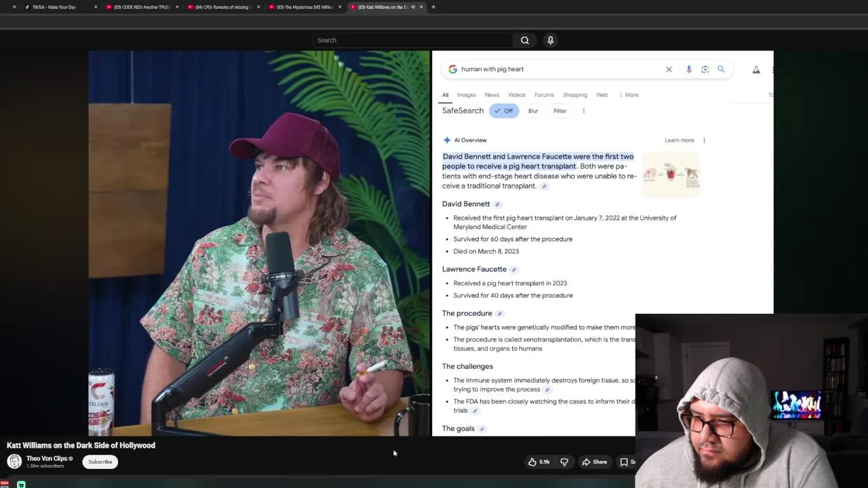This screenshot has width=868, height=488.
Task: Click the verified badge beside Theo Von Clips
Action: [71, 459]
